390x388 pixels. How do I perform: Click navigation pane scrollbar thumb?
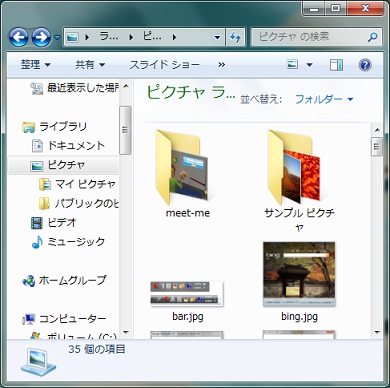[125, 130]
